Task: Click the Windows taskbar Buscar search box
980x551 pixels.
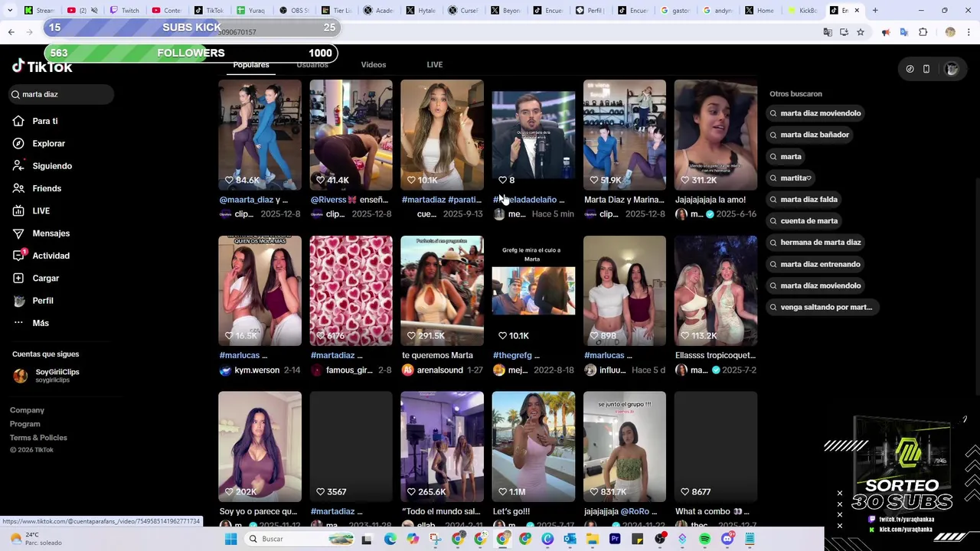Action: pos(300,539)
